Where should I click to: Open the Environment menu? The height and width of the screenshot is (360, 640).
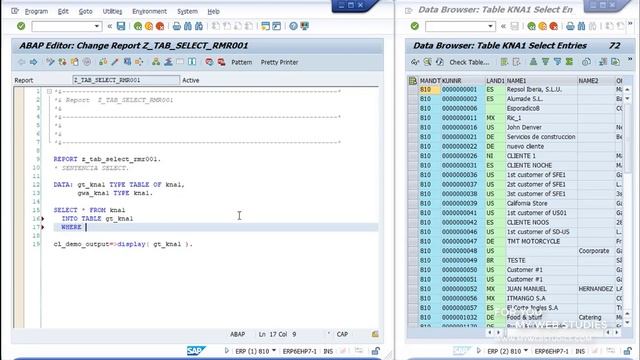[x=149, y=11]
